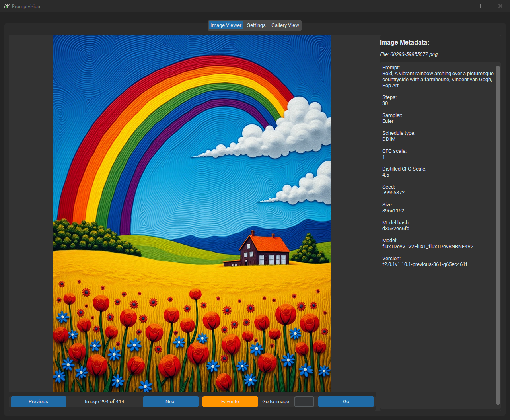
Task: Select the Seed value 59955872
Action: click(393, 193)
